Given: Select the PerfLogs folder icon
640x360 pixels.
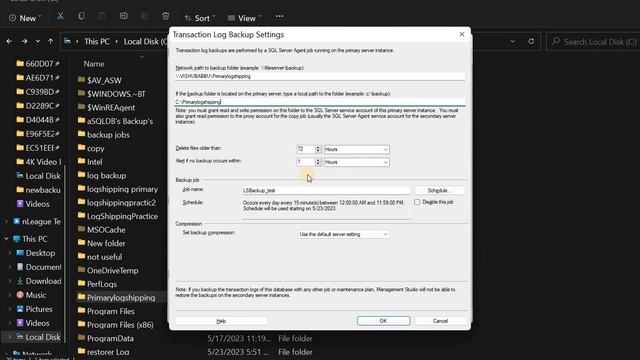Looking at the screenshot, I should click(81, 284).
